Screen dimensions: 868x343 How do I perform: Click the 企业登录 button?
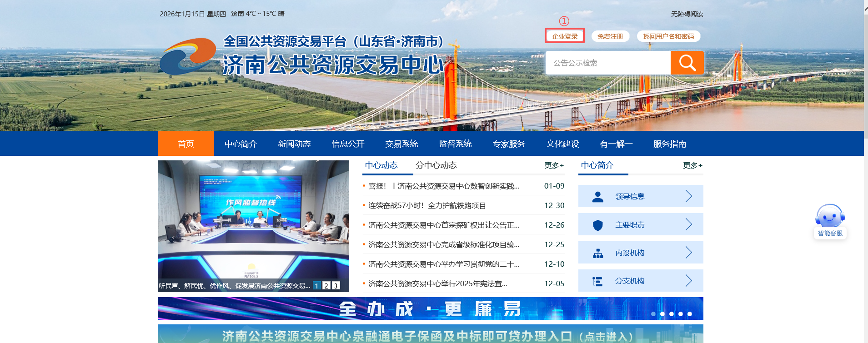click(565, 36)
